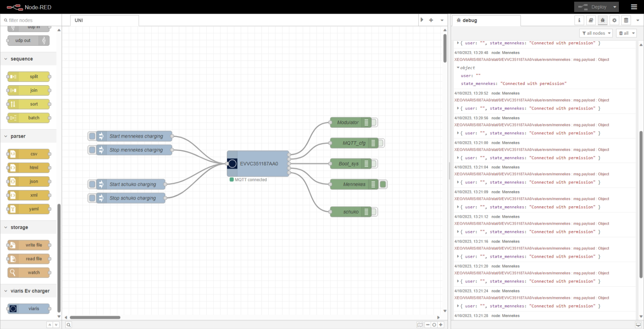This screenshot has width=644, height=329.
Task: Select the json parser palette node
Action: 28,181
